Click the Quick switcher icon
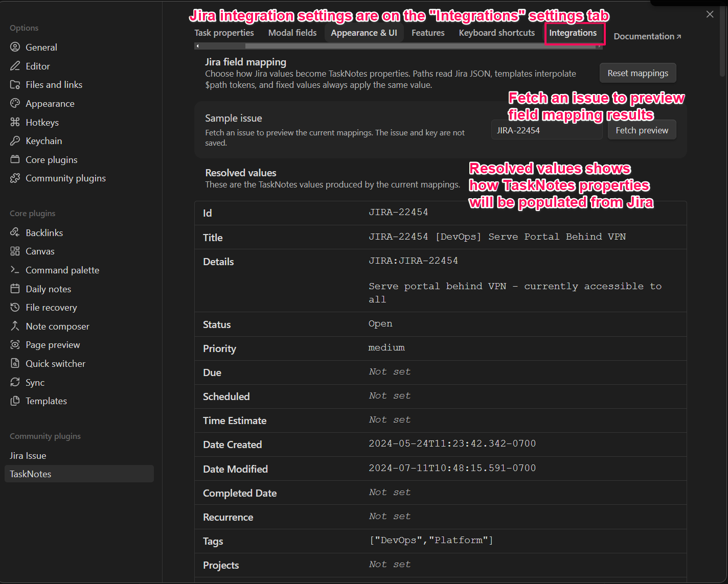 [x=15, y=363]
